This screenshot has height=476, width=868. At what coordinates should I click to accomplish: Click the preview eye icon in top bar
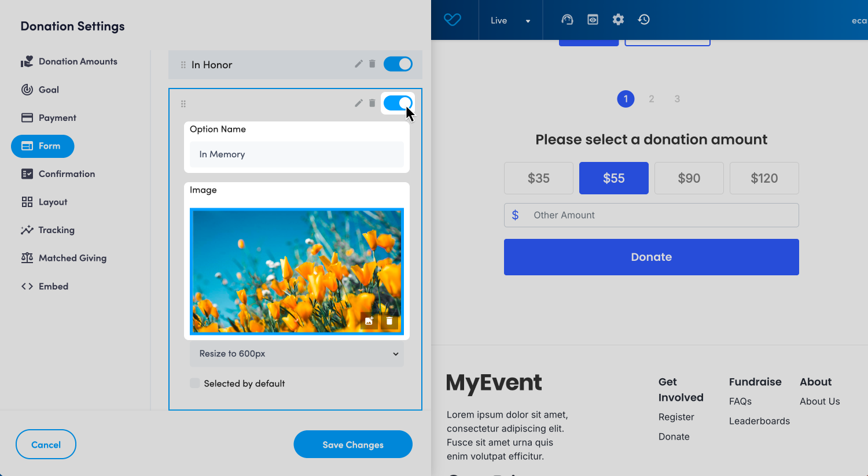tap(593, 20)
